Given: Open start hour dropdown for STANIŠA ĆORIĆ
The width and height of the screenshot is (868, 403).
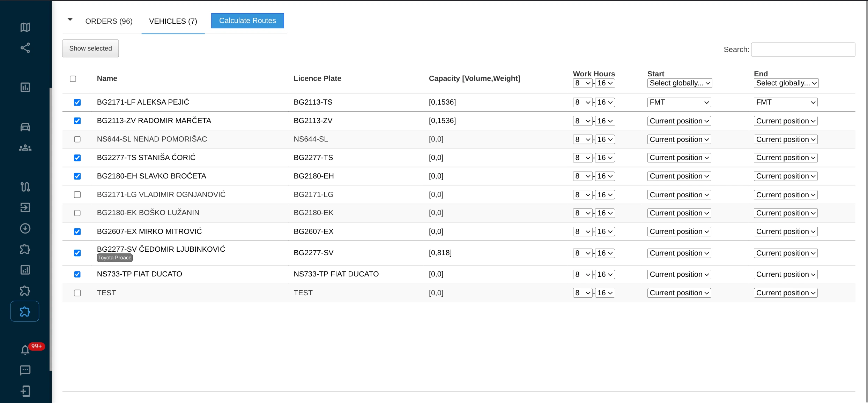Looking at the screenshot, I should [x=583, y=158].
